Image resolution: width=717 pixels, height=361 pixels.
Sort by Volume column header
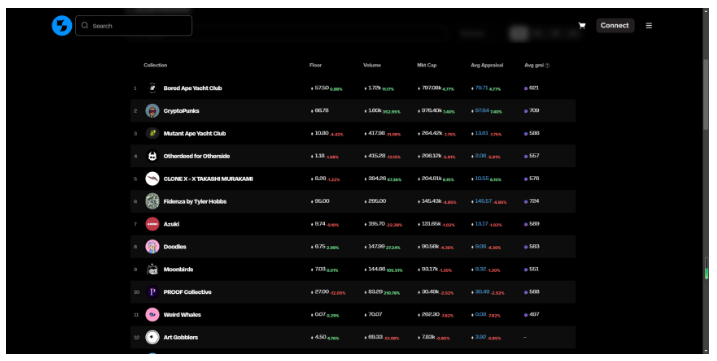[x=372, y=65]
